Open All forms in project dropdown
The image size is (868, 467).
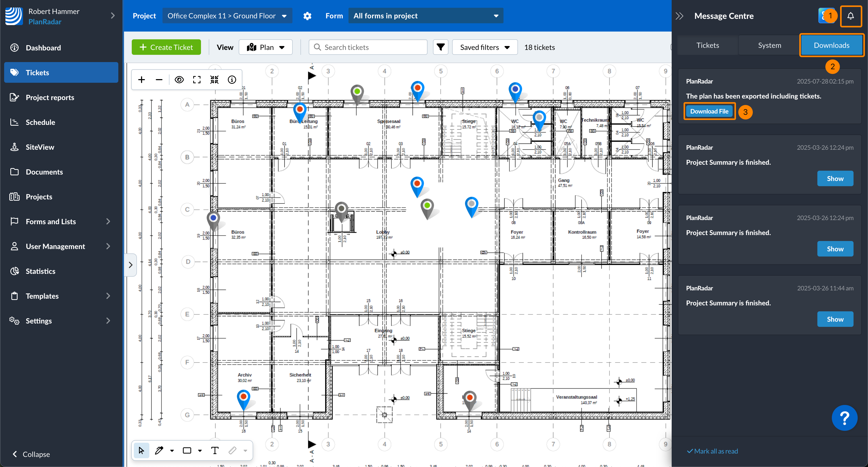tap(425, 16)
